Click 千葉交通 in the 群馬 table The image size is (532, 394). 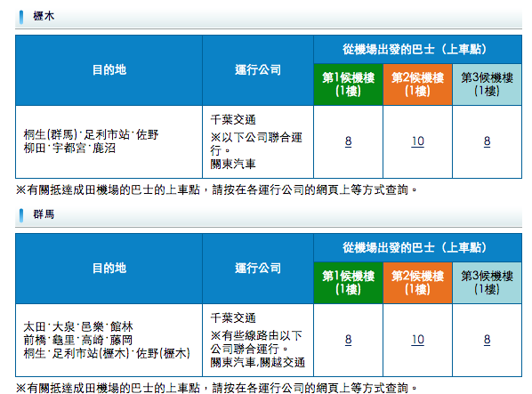click(233, 318)
